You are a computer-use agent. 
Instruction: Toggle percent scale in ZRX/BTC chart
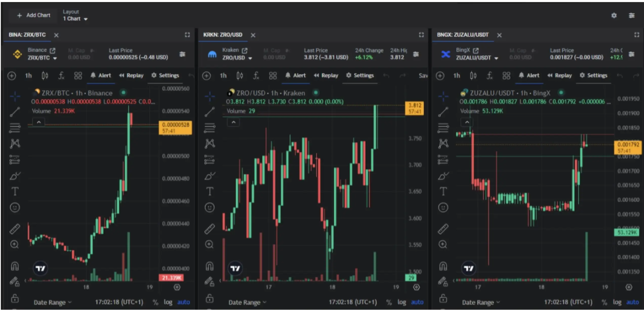click(x=155, y=302)
